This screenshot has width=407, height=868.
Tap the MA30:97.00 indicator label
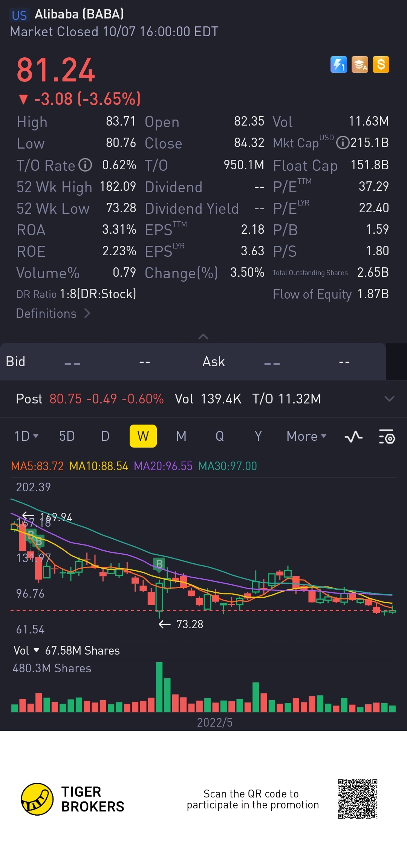[x=228, y=466]
